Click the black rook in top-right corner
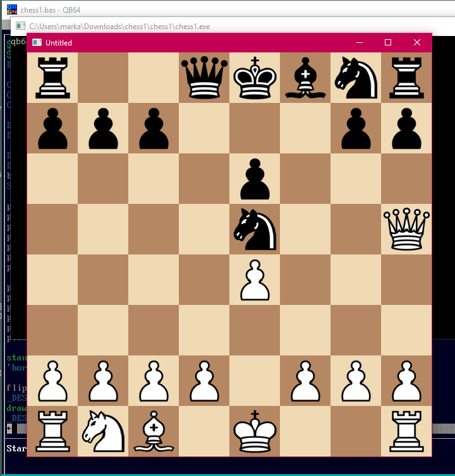The width and height of the screenshot is (455, 476). point(406,78)
